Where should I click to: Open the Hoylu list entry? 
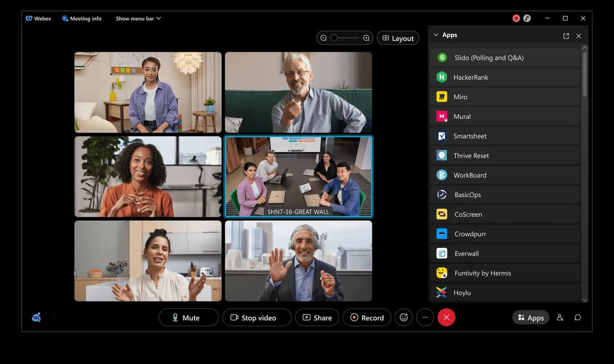point(505,292)
